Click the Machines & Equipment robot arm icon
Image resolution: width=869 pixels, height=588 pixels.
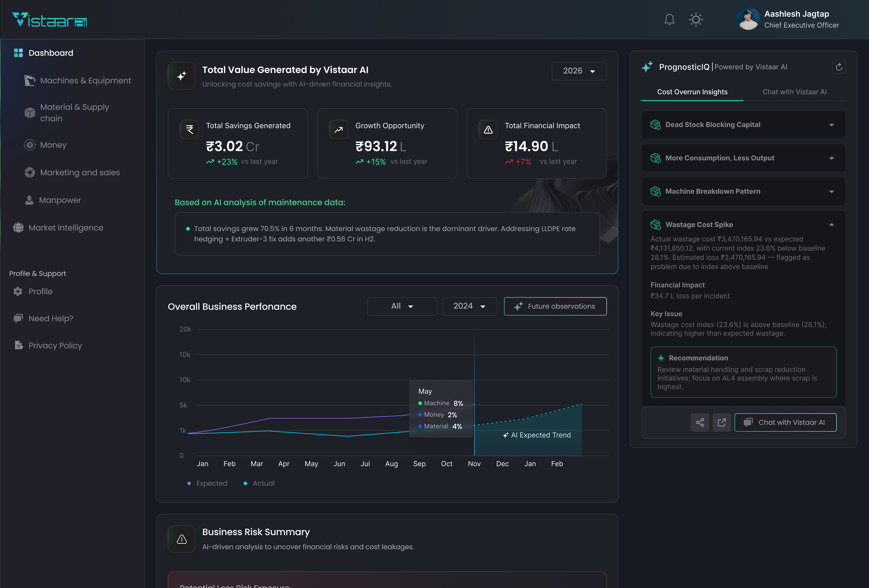[30, 80]
